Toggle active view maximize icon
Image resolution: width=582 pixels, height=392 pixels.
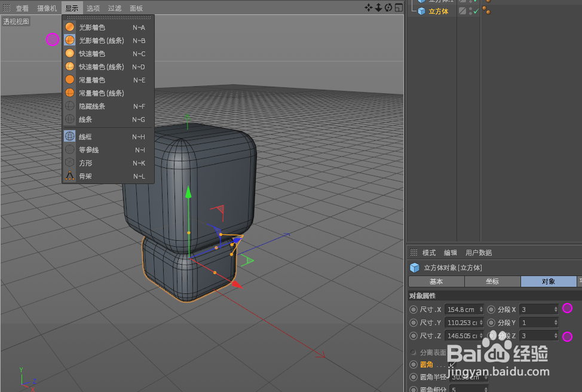click(x=399, y=8)
